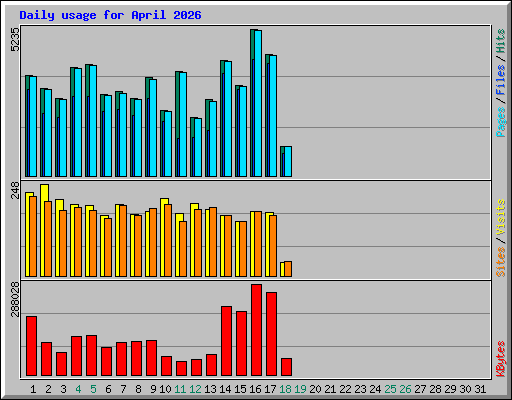Select day 9 on the x-axis
Viewport: 512px width, 400px height.
point(153,389)
